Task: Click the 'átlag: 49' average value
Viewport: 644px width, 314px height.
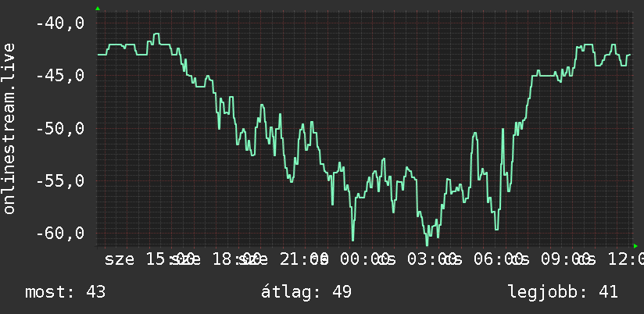Action: pyautogui.click(x=306, y=292)
